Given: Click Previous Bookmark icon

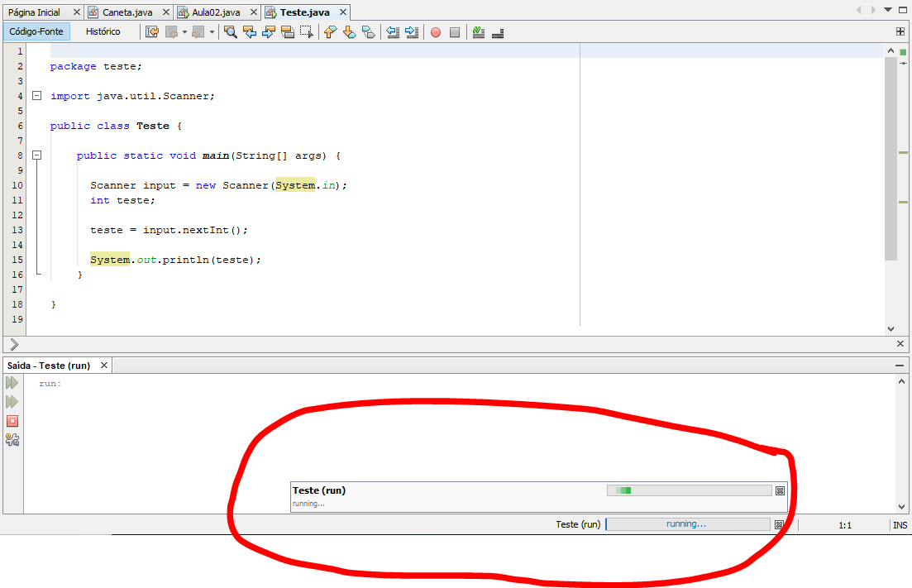Looking at the screenshot, I should [331, 32].
